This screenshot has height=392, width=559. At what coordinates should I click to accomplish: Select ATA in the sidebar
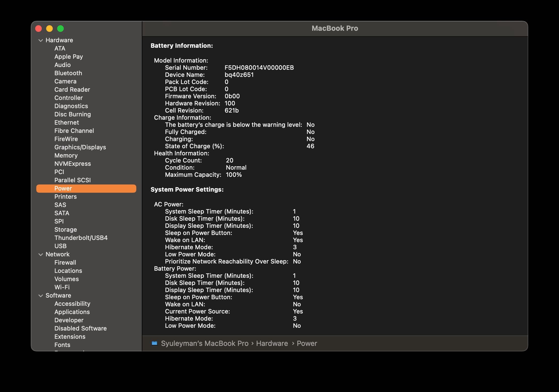click(60, 48)
